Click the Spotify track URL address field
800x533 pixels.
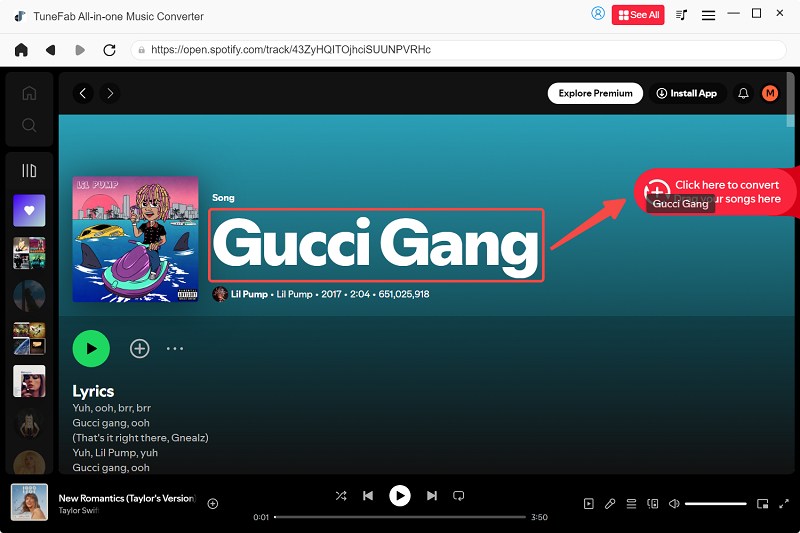pos(458,50)
